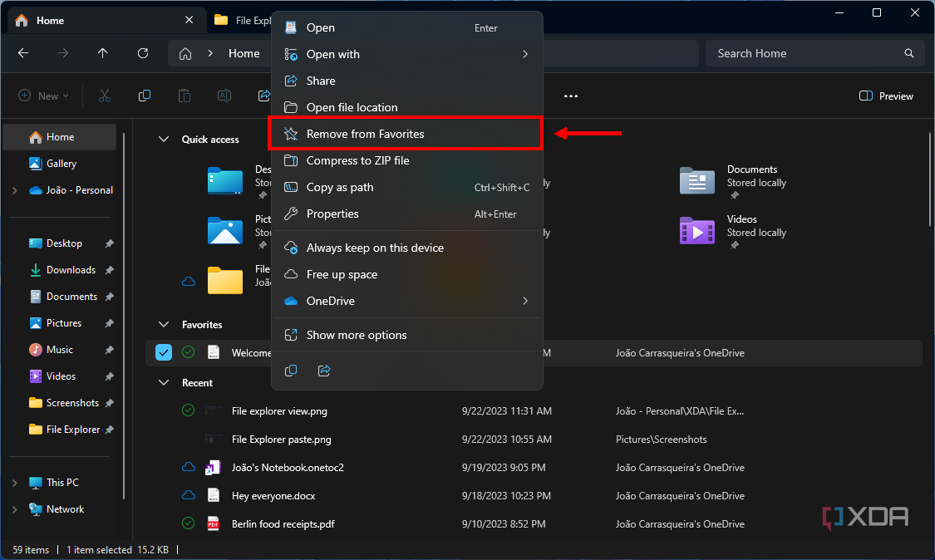The width and height of the screenshot is (935, 560).
Task: Open the New dropdown menu
Action: (42, 96)
